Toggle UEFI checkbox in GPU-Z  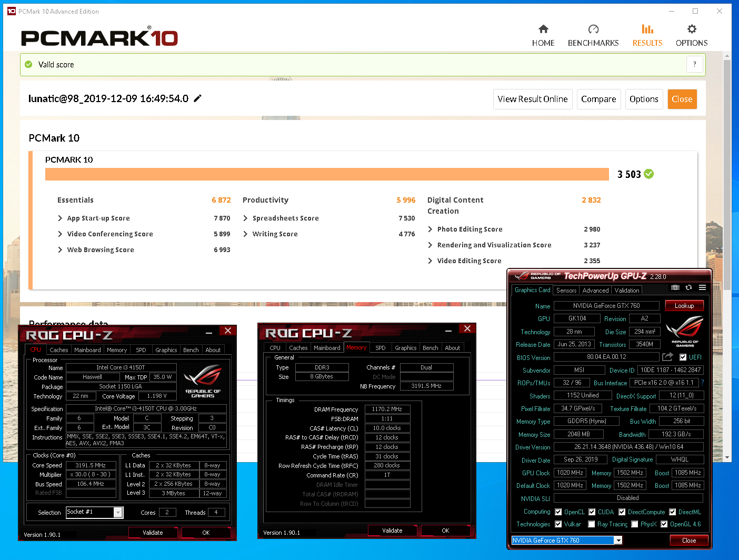(x=683, y=357)
